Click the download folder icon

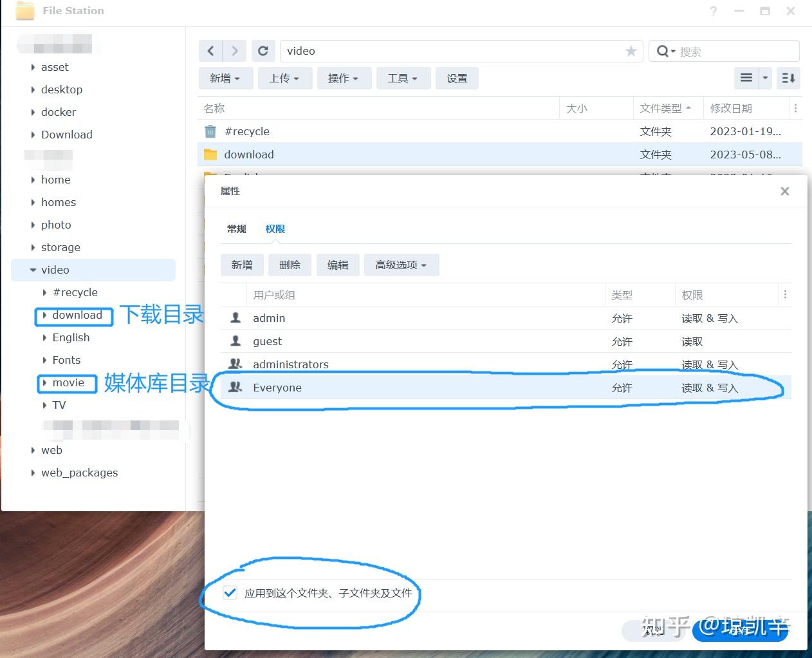coord(210,154)
